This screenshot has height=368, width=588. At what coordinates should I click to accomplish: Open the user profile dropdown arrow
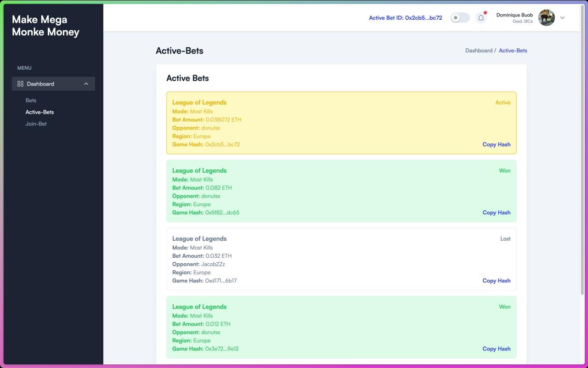point(562,18)
